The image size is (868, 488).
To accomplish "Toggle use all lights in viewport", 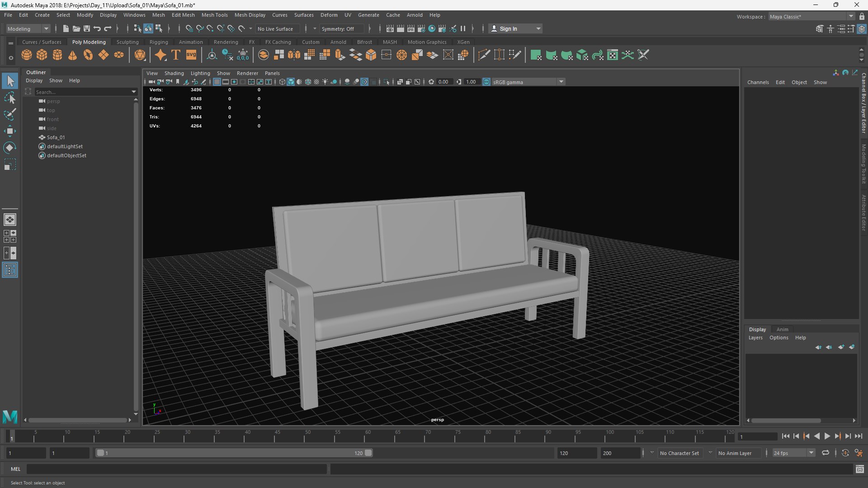I will tap(325, 82).
